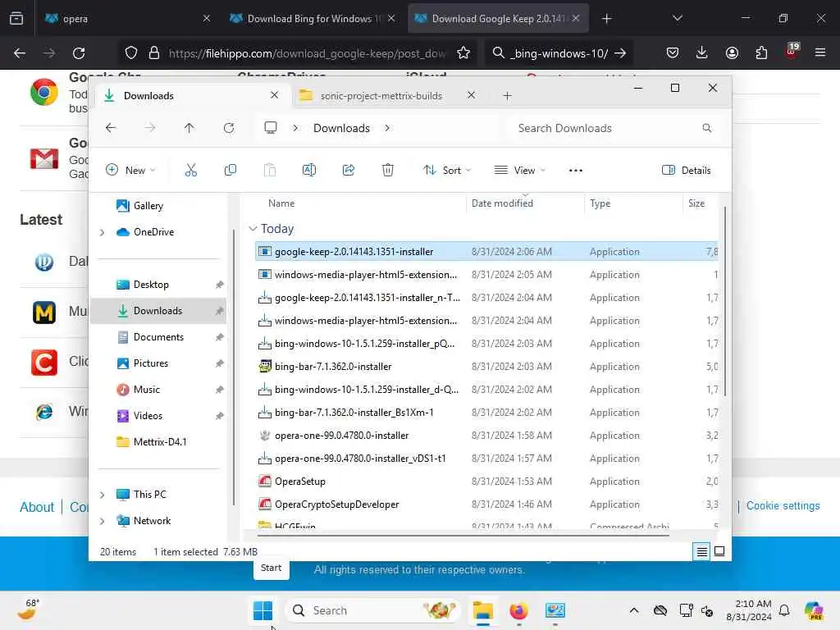Expand the This PC tree node
The height and width of the screenshot is (630, 840).
coord(103,495)
